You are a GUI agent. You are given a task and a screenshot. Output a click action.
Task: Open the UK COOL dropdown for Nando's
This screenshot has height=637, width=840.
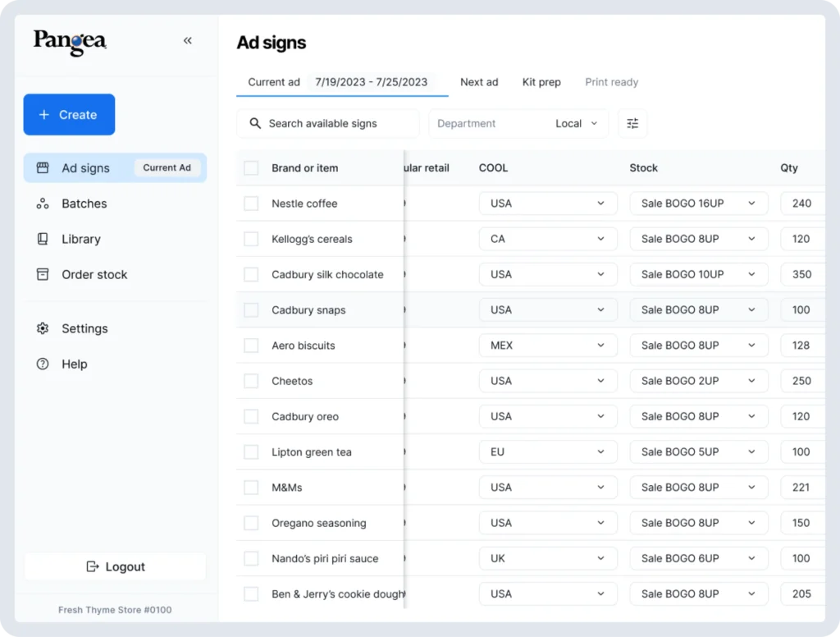tap(548, 559)
